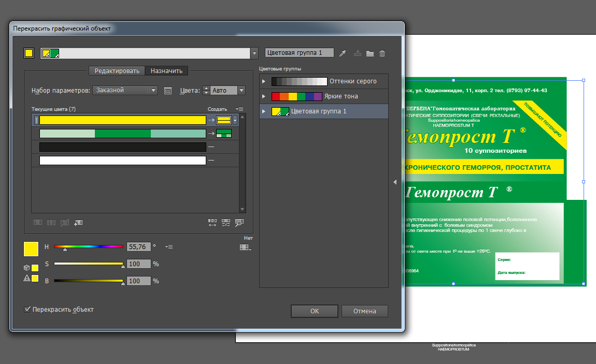Click the drag handle on the yellow color row
Viewport: 596px width, 364px height.
[36, 120]
